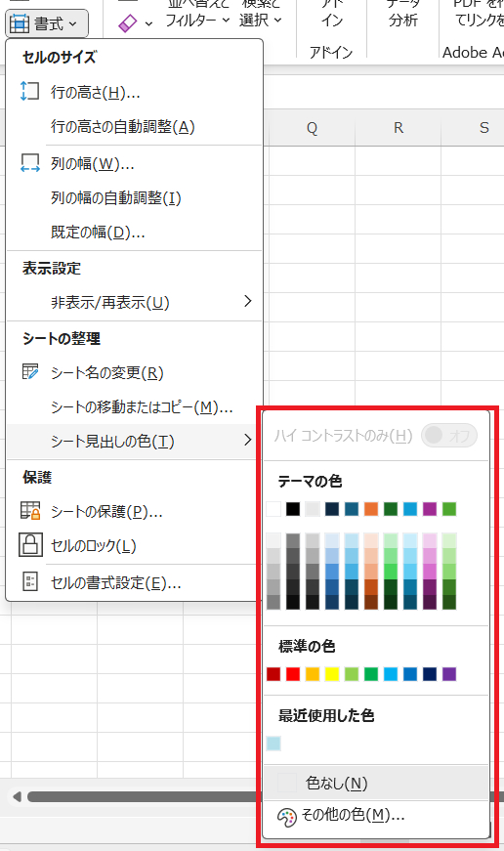Select column Q header
The image size is (504, 851).
click(x=312, y=128)
